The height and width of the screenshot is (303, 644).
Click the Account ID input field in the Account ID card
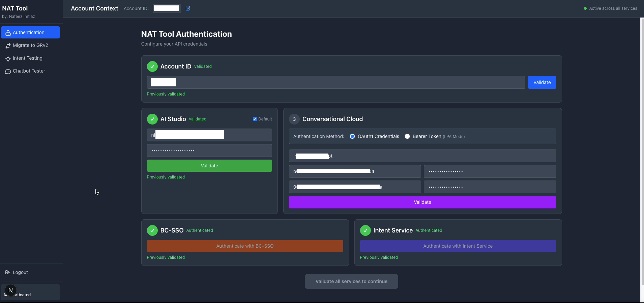336,82
